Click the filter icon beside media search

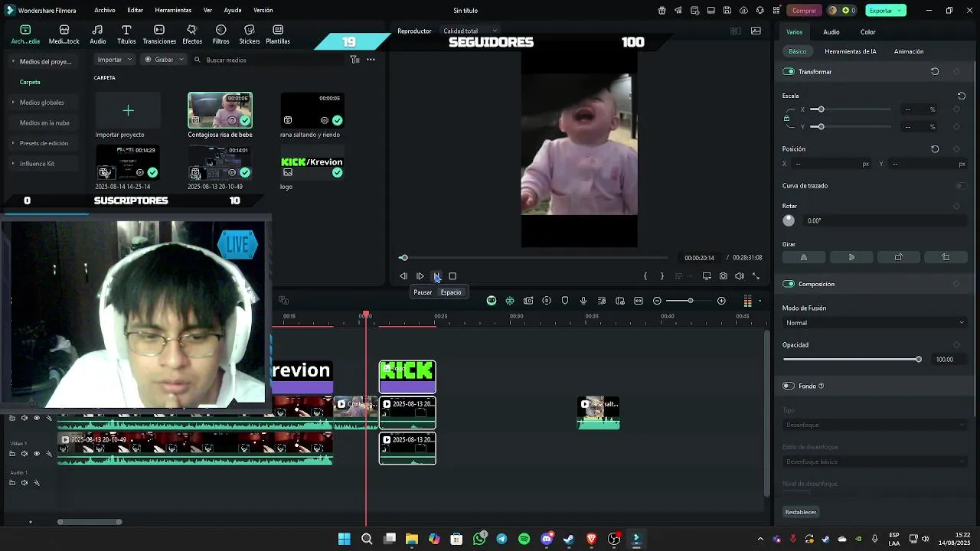tap(354, 60)
